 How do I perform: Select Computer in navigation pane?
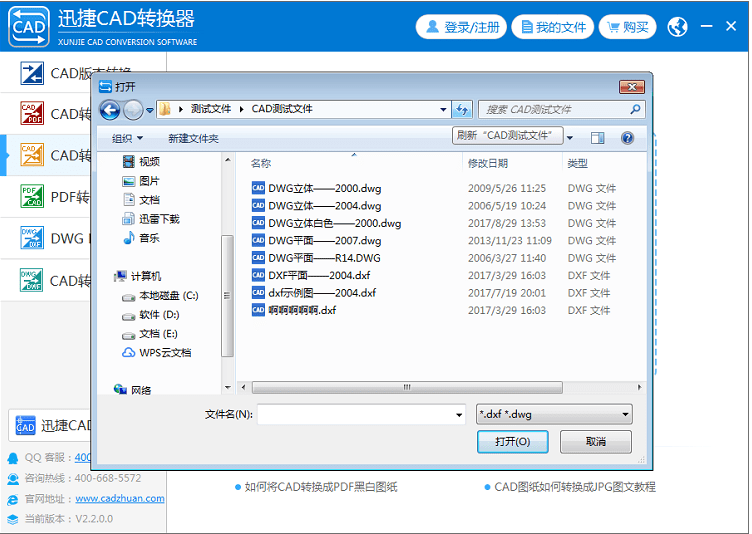pos(138,276)
